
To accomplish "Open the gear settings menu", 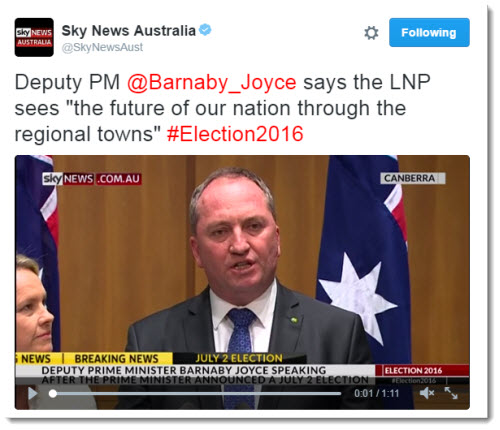I will [371, 33].
